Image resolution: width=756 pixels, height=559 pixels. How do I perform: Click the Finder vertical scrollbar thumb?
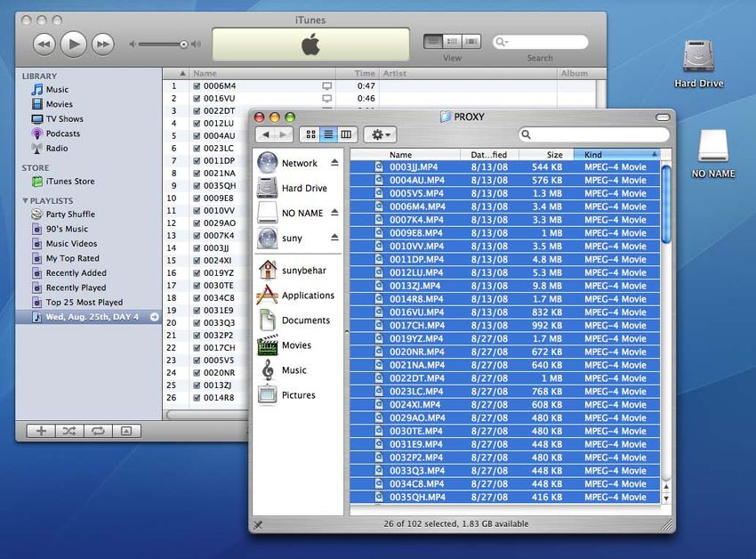(666, 205)
